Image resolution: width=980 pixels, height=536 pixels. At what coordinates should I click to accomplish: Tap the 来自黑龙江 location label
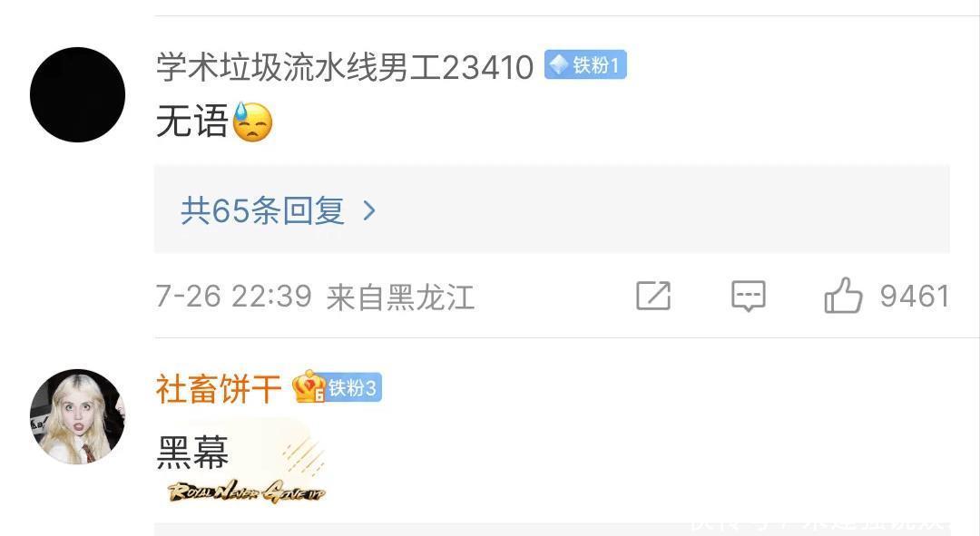pos(401,297)
